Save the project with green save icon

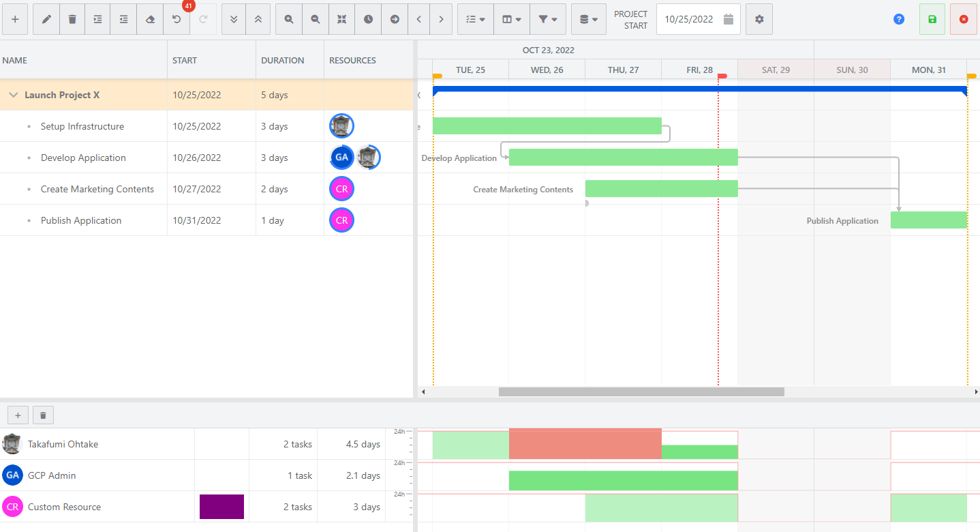(932, 19)
